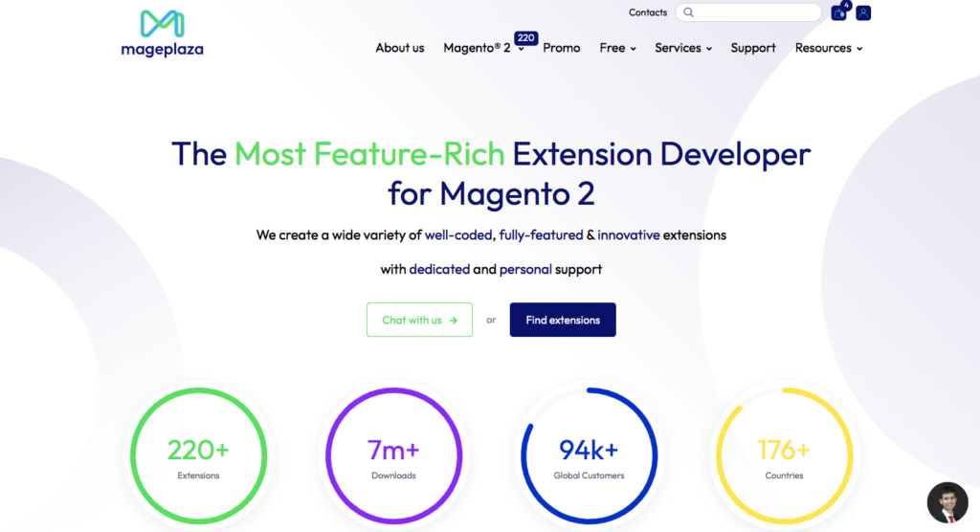Click the 176+ Countries circle
This screenshot has height=532, width=980.
coord(784,455)
